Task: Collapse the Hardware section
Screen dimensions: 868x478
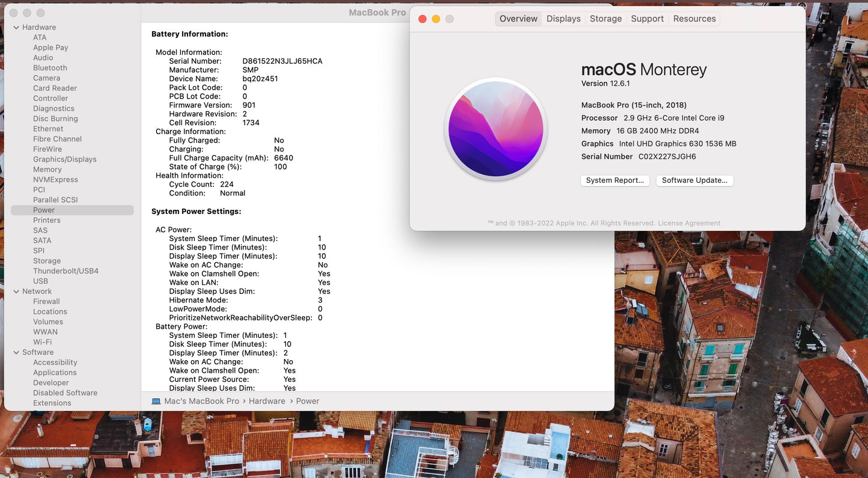Action: point(16,27)
